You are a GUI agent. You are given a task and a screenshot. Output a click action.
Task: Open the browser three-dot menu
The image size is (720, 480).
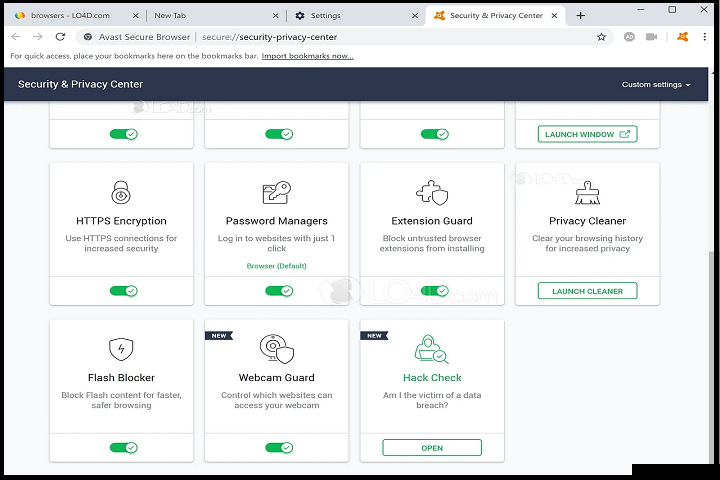point(705,37)
